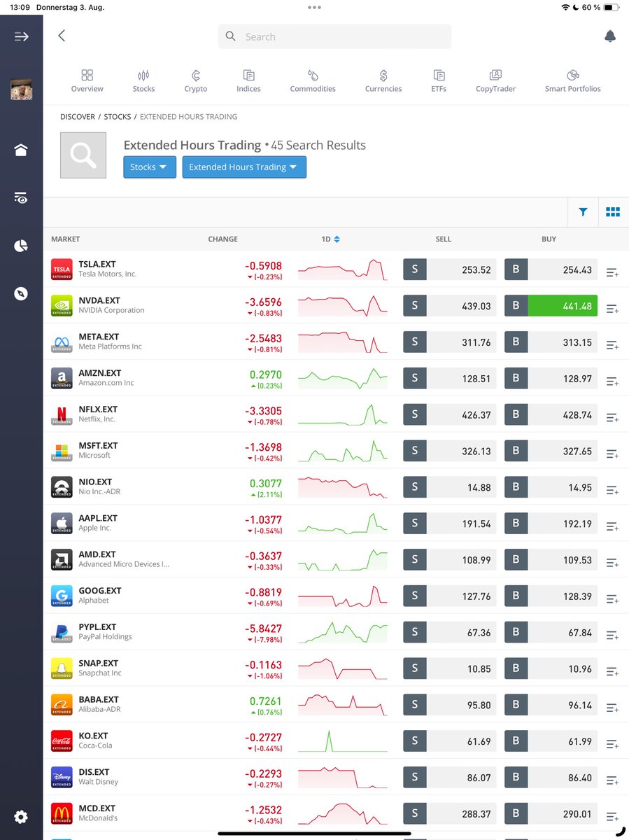
Task: Select the CopyTrader tab
Action: [x=495, y=80]
